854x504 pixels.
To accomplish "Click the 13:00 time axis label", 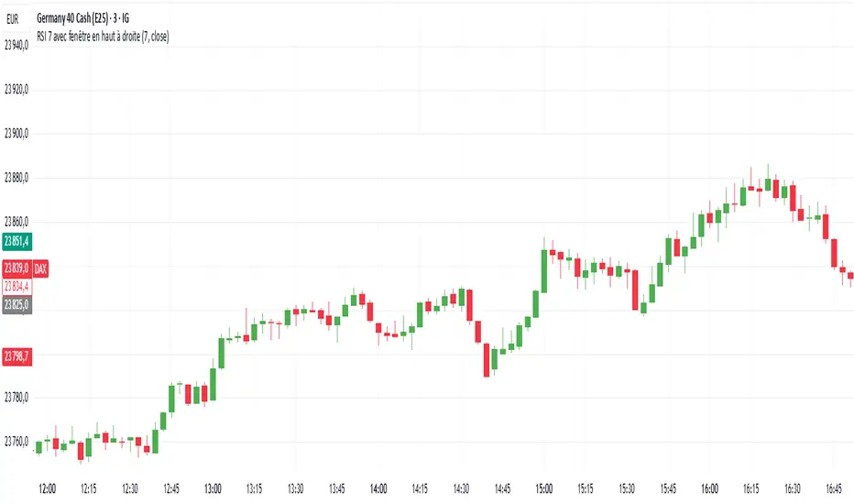I will click(213, 488).
